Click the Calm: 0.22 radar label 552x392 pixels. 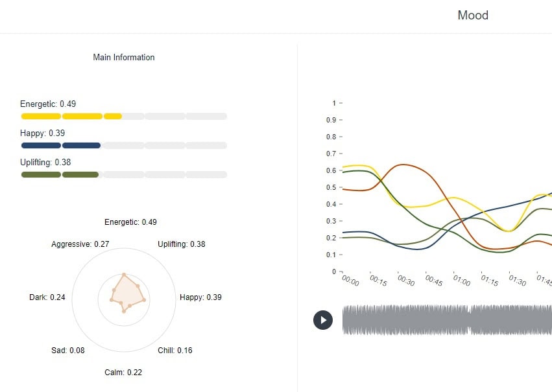123,373
